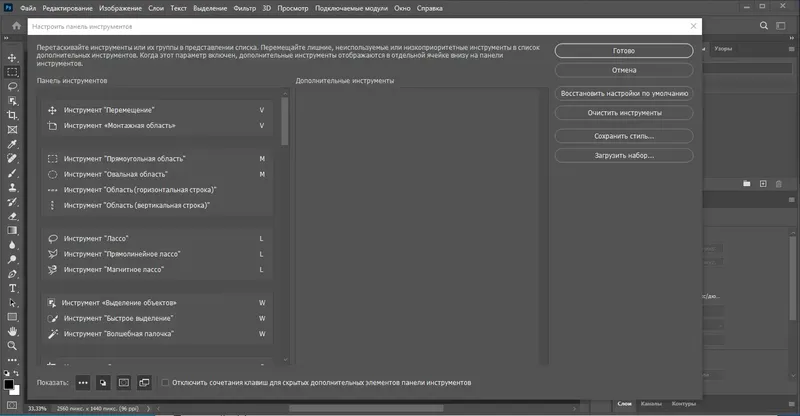Select the Move tool in left toolbar
This screenshot has height=416, width=800.
(12, 58)
